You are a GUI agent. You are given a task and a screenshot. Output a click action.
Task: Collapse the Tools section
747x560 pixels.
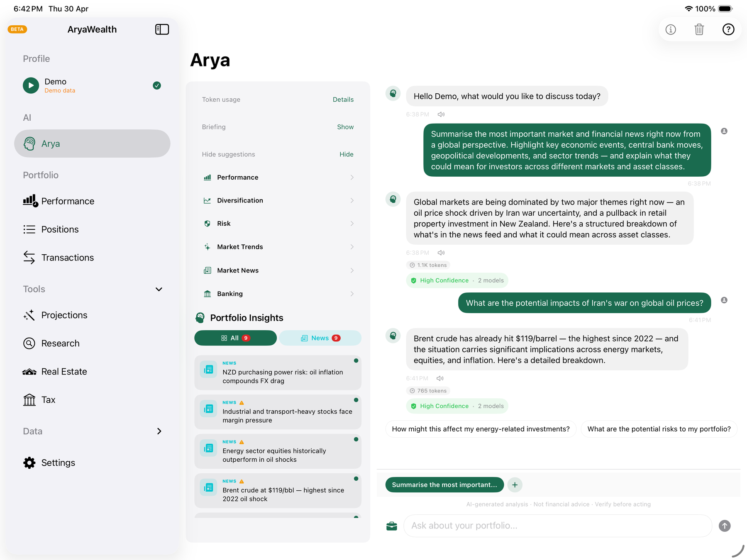pos(159,289)
